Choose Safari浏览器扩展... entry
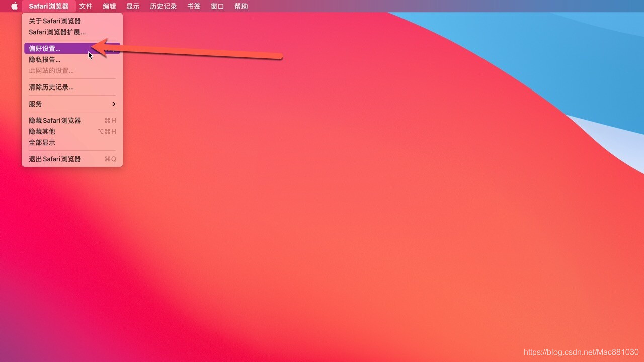644x362 pixels. 72,32
